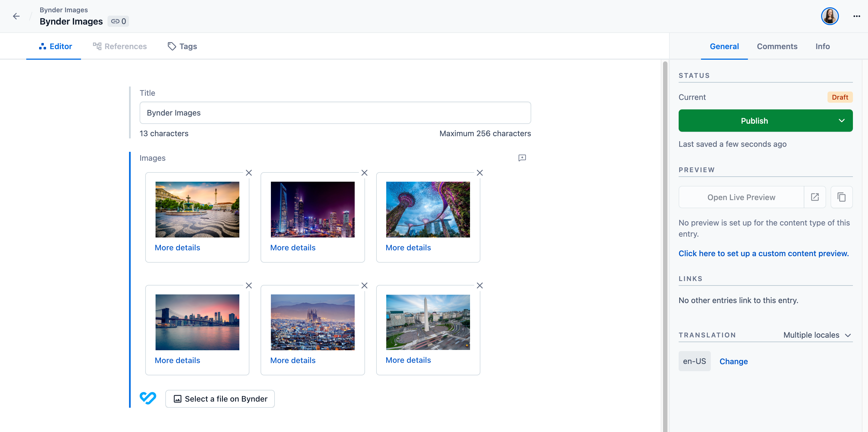Screen dimensions: 868x432
Task: Click the Bynder Images breadcrumb text
Action: (x=64, y=10)
